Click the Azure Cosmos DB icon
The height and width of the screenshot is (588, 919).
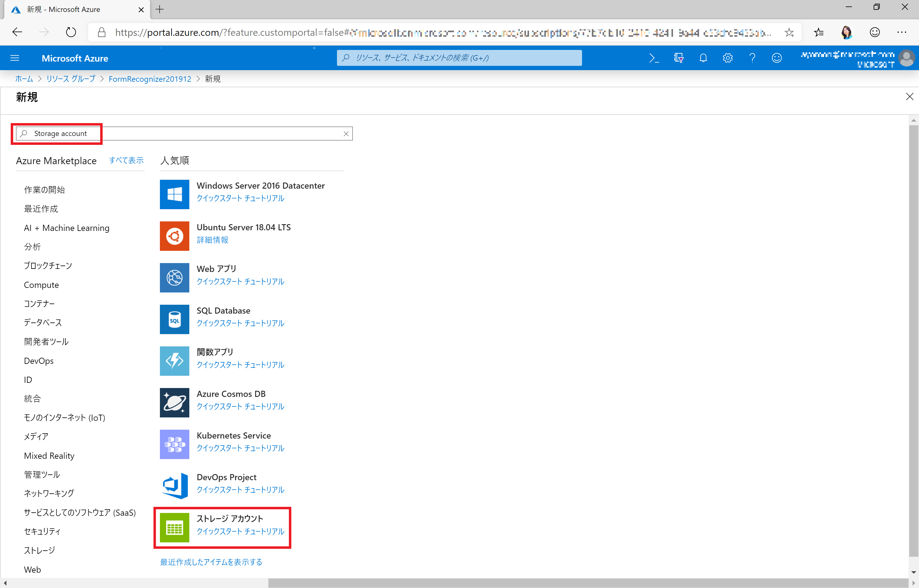point(175,402)
